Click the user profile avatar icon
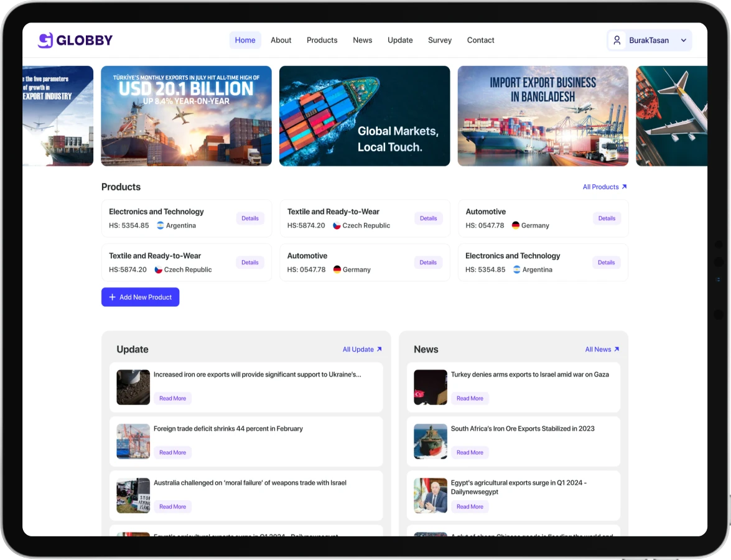Image resolution: width=731 pixels, height=560 pixels. [x=617, y=40]
